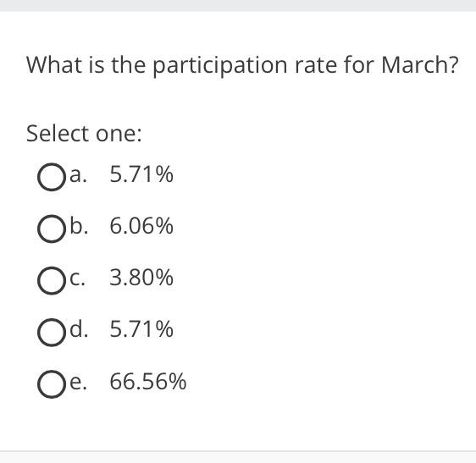The image size is (476, 463).
Task: Click the letter label 'a.'
Action: click(x=78, y=175)
